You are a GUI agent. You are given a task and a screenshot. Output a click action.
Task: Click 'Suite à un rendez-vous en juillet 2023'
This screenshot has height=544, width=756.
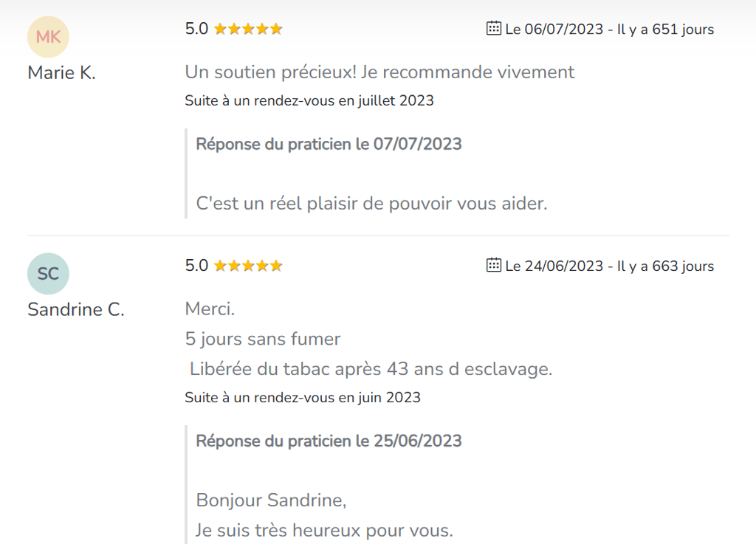point(309,101)
